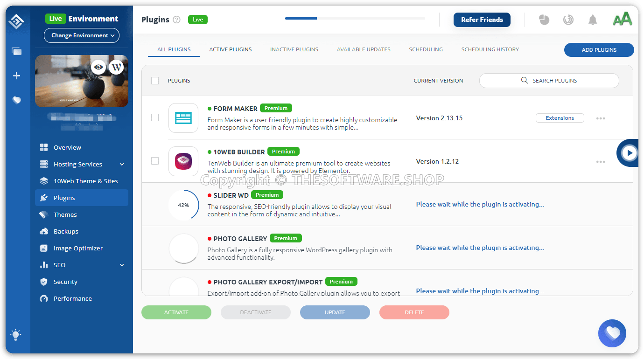Click the pie chart icon in header
The image size is (644, 359).
click(x=544, y=20)
